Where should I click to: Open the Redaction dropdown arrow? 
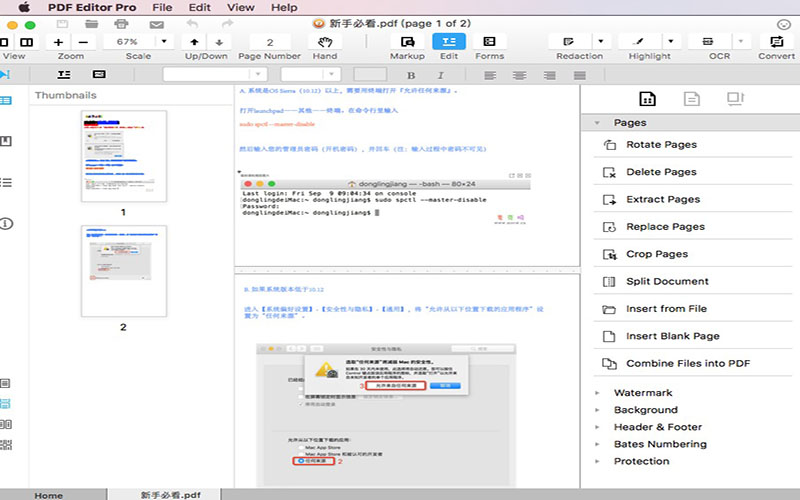click(x=601, y=42)
